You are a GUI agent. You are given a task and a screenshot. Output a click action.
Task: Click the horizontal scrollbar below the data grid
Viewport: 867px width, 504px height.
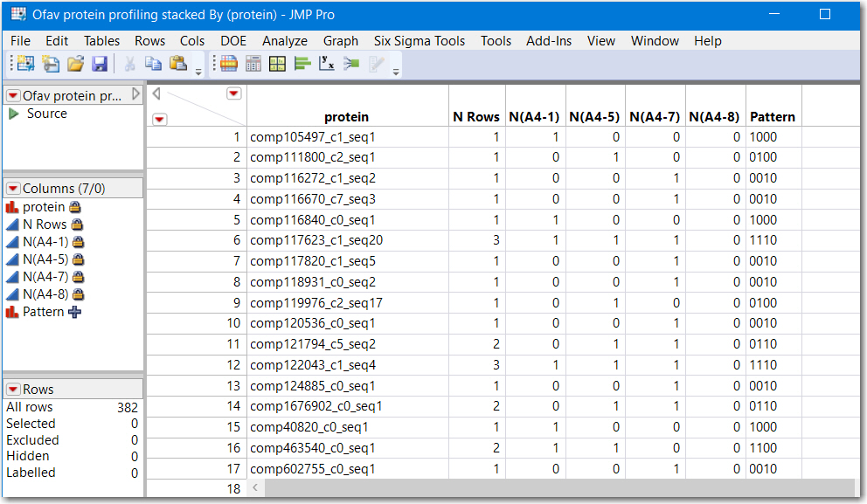[x=524, y=487]
